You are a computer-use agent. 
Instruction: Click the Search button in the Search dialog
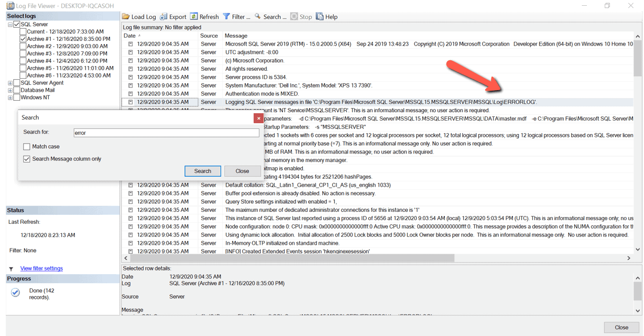pyautogui.click(x=203, y=171)
